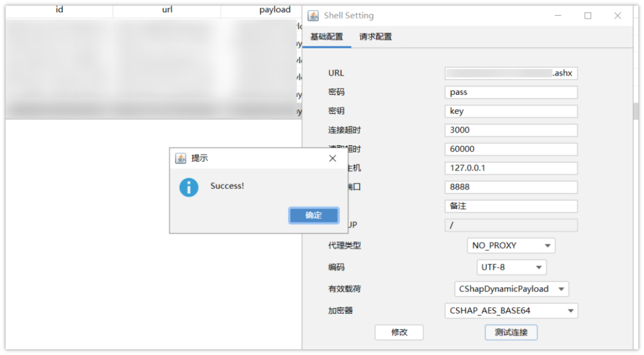Click the URL input field ending in .ashx

[x=511, y=73]
